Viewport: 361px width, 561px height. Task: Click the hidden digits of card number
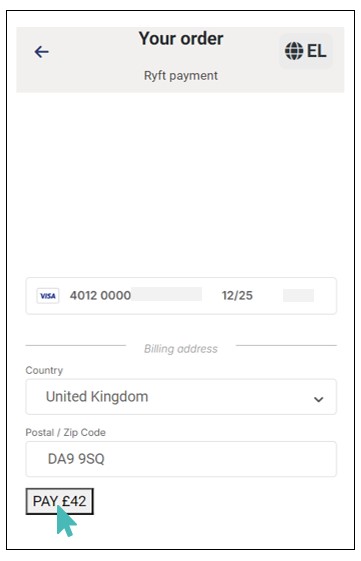(x=166, y=294)
